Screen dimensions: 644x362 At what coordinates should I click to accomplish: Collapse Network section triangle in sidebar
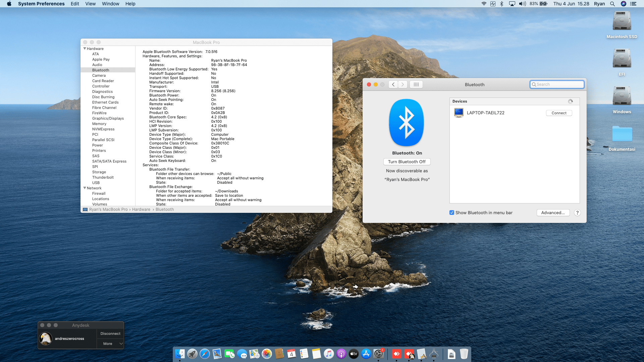(85, 188)
